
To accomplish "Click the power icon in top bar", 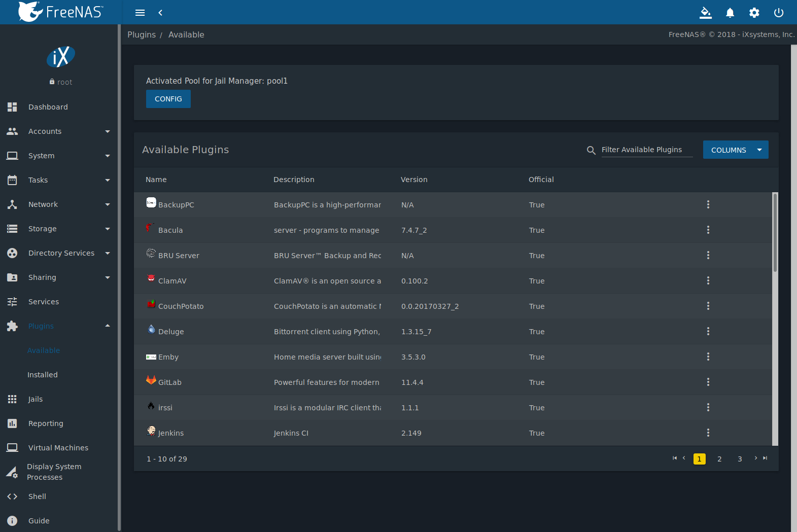I will coord(778,13).
